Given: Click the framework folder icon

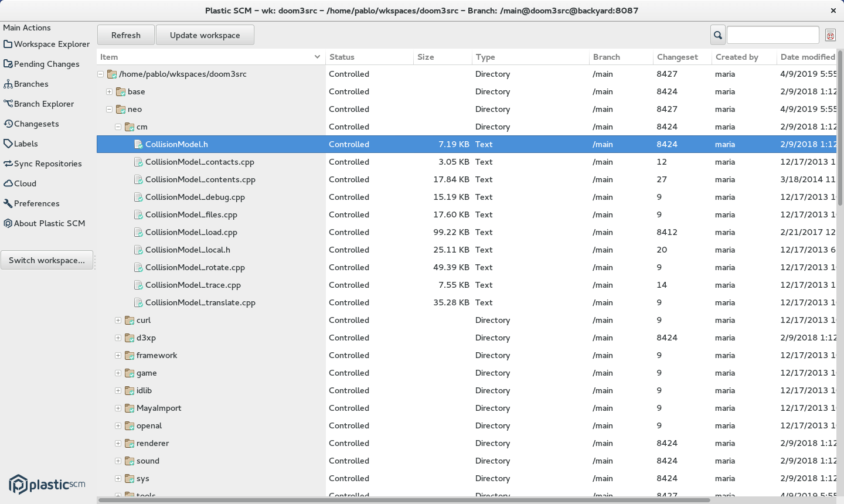Looking at the screenshot, I should (130, 355).
